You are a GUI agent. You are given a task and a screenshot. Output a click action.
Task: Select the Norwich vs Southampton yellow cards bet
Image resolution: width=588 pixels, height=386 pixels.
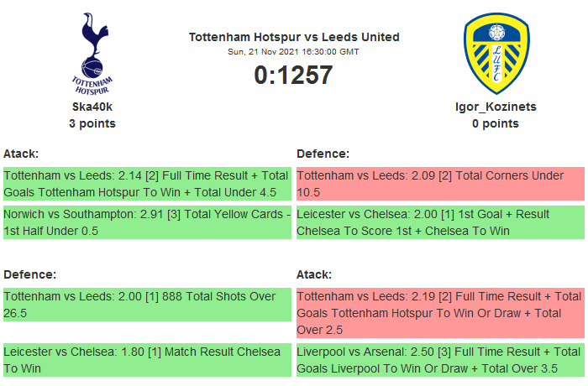(x=147, y=222)
